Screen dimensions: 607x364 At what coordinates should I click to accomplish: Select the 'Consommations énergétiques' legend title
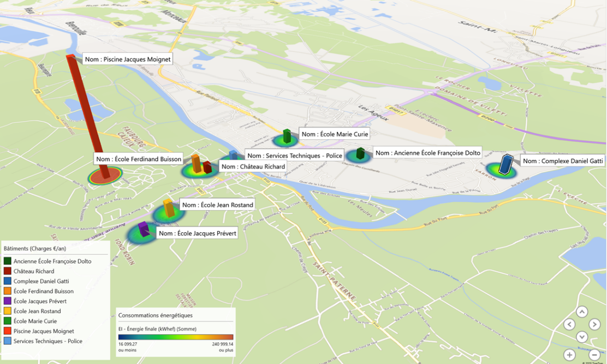(x=156, y=315)
